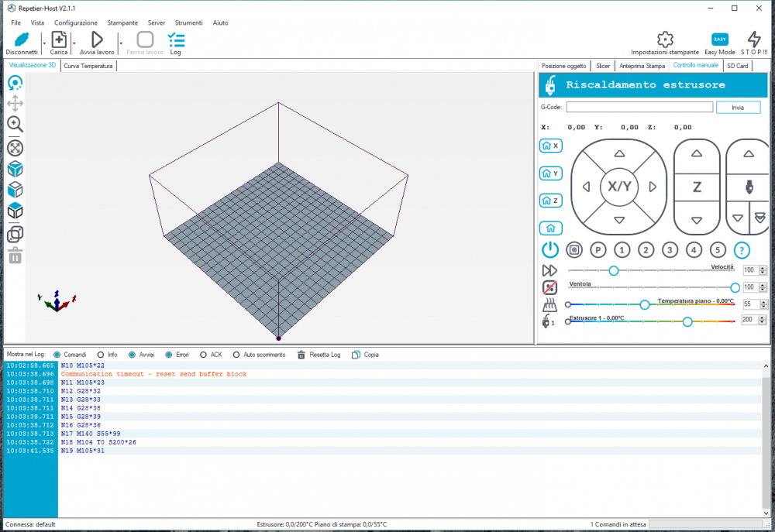Expand the dropdown arrow after Avvia lavoro

(120, 43)
